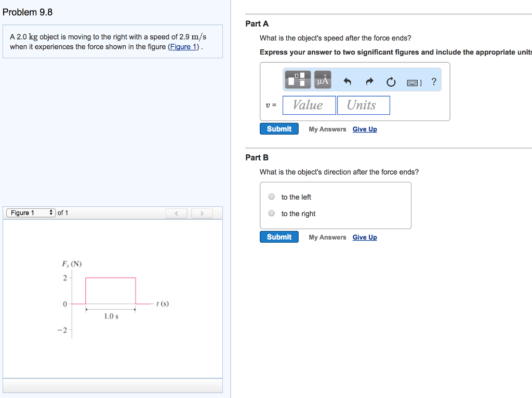Click the previous figure arrow
This screenshot has height=398, width=532.
176,213
